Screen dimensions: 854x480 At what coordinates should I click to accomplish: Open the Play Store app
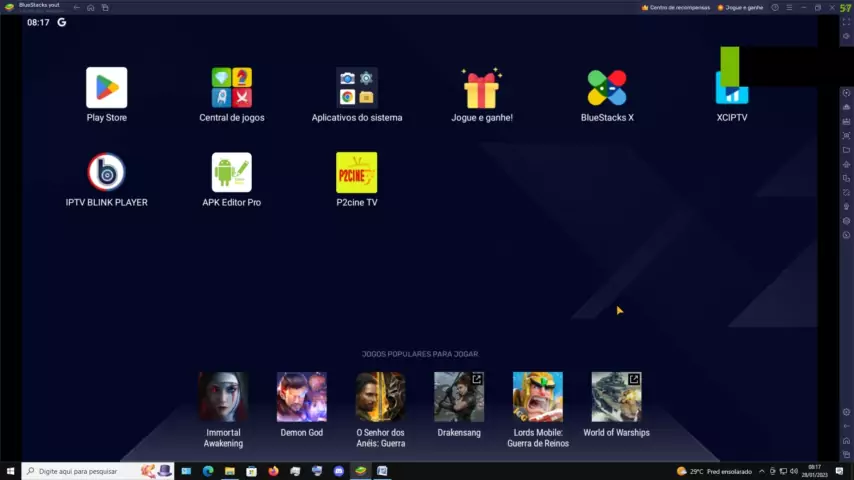click(x=106, y=88)
